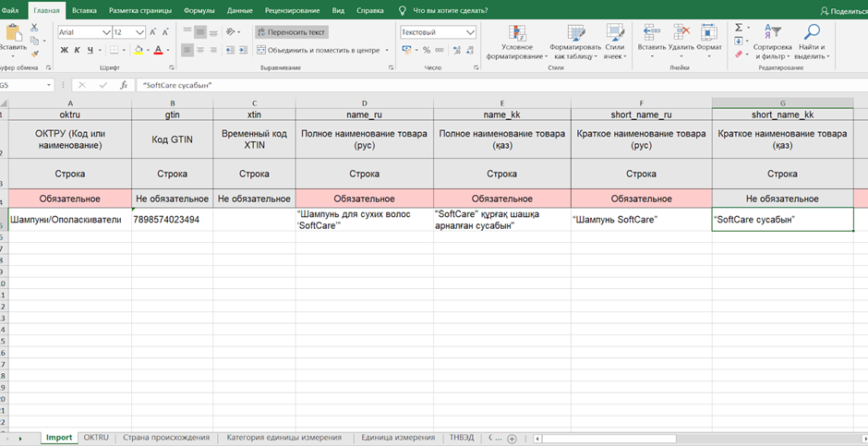Switch to the Рецензирование tab
The image size is (868, 446).
pos(293,10)
